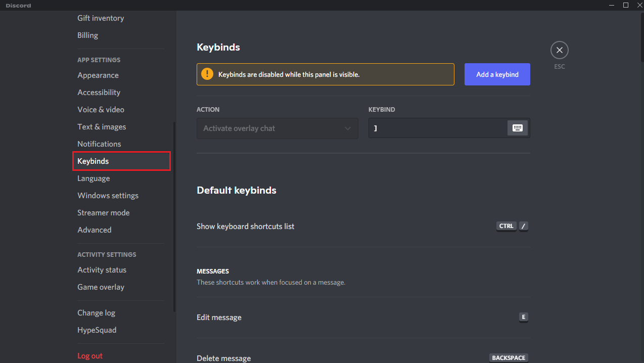Click the BACKSPACE keycap for Delete message

coord(509,357)
